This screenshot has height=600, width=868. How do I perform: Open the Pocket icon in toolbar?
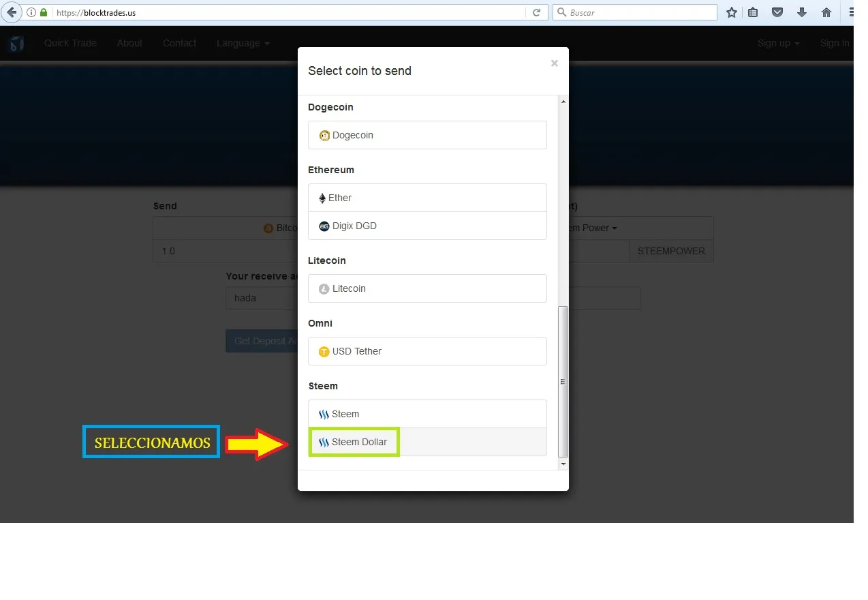[777, 12]
